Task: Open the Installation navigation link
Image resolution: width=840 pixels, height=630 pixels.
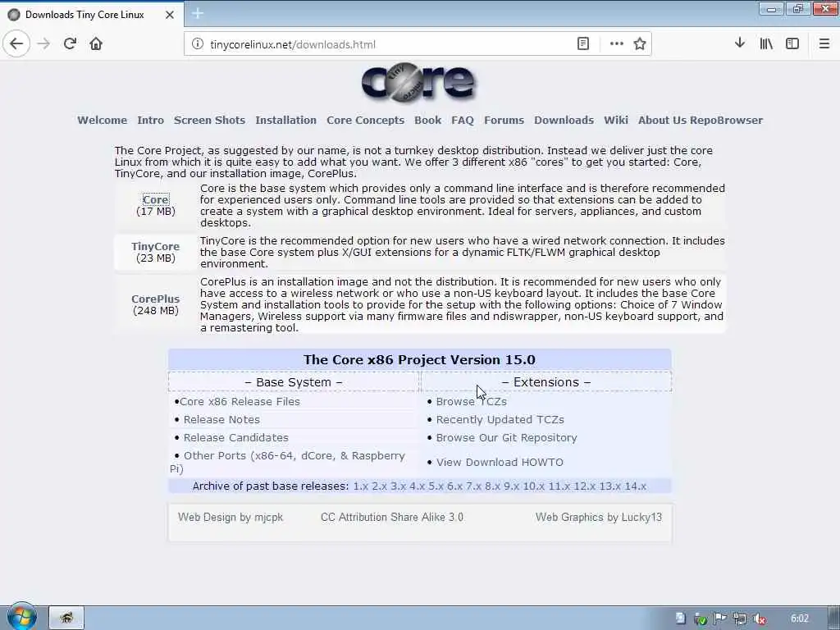Action: pyautogui.click(x=286, y=120)
